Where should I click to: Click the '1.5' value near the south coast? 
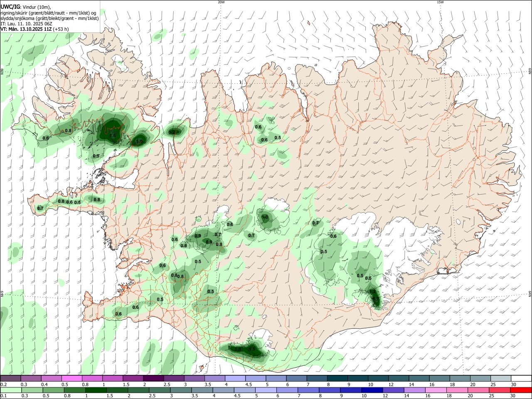[252, 349]
